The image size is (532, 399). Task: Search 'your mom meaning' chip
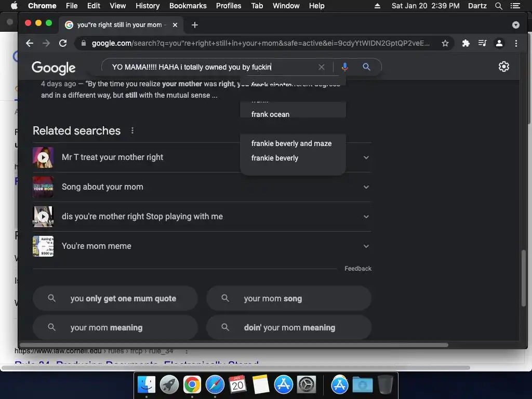point(115,327)
